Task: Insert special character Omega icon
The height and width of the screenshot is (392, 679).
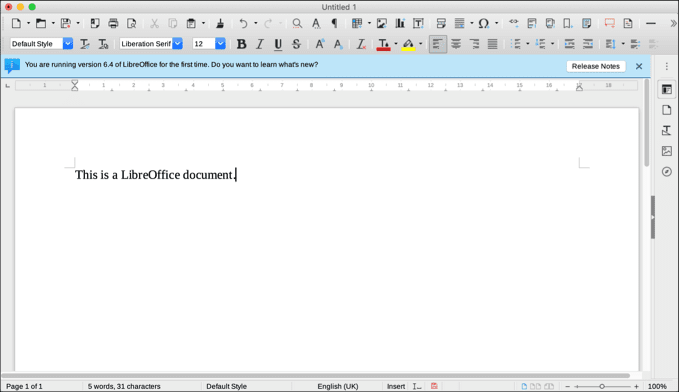Action: click(x=484, y=23)
